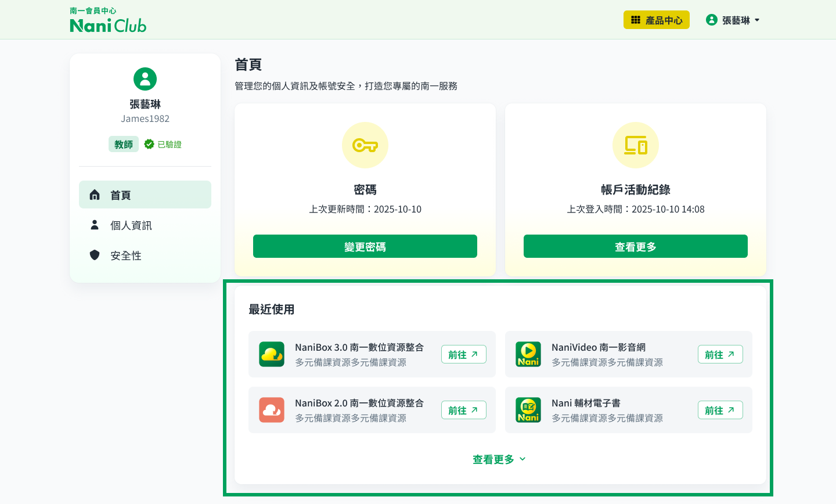
Task: Go to NaniBox 3.0 via 前往
Action: tap(464, 354)
